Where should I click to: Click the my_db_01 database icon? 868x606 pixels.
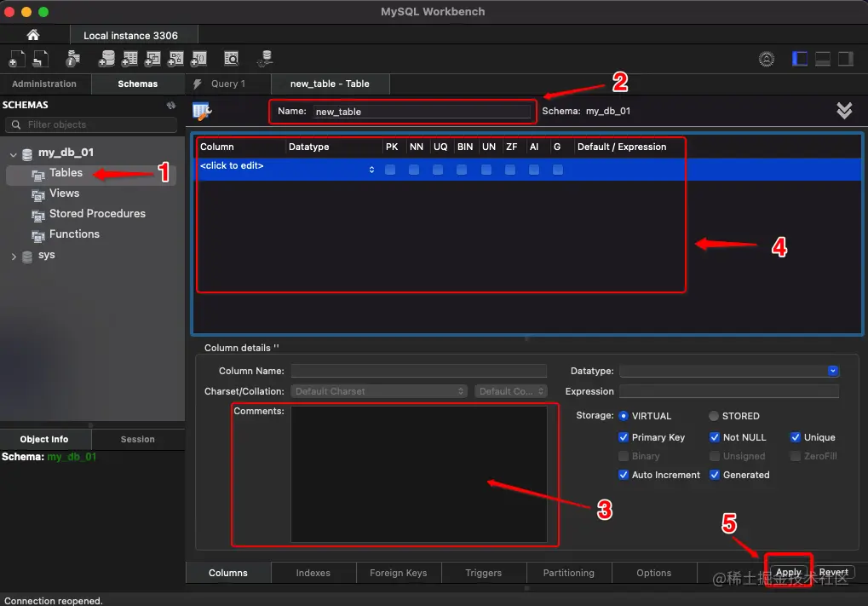tap(27, 154)
